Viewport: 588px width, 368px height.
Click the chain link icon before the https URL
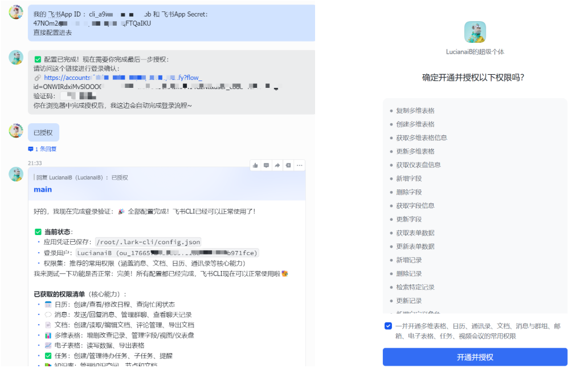click(x=38, y=78)
